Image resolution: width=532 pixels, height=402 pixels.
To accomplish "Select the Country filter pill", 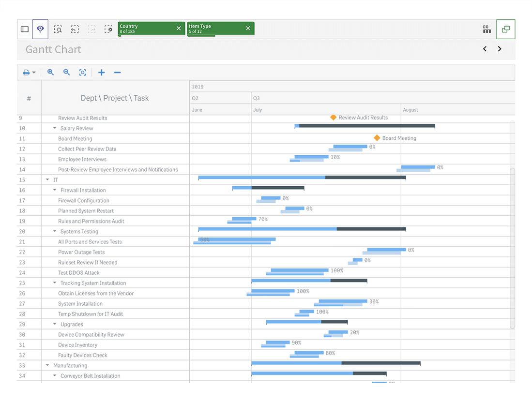I will pyautogui.click(x=145, y=28).
